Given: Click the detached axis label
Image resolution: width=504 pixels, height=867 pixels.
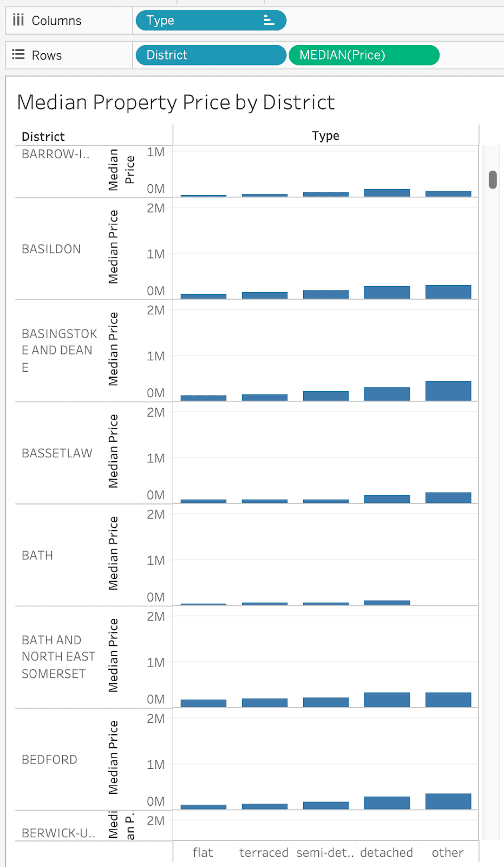Looking at the screenshot, I should coord(387,853).
